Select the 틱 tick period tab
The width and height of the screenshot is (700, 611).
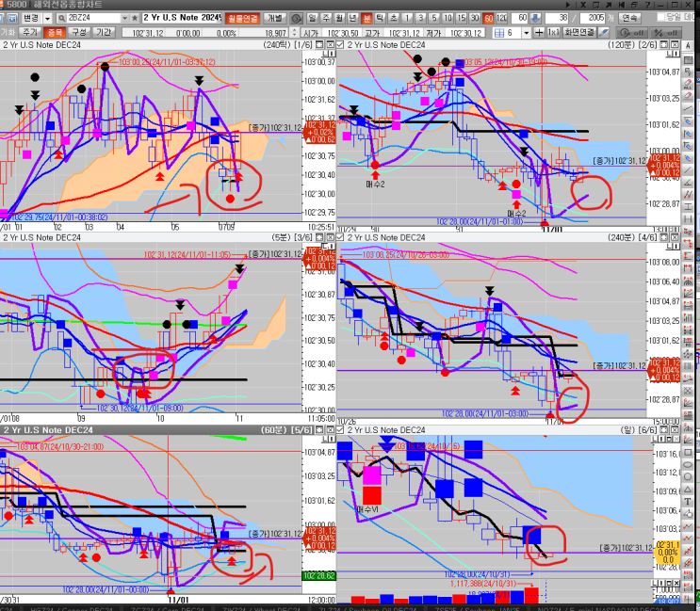coord(380,18)
